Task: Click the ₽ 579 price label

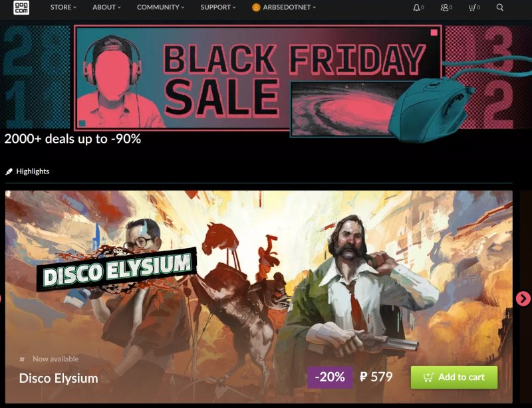Action: 376,377
